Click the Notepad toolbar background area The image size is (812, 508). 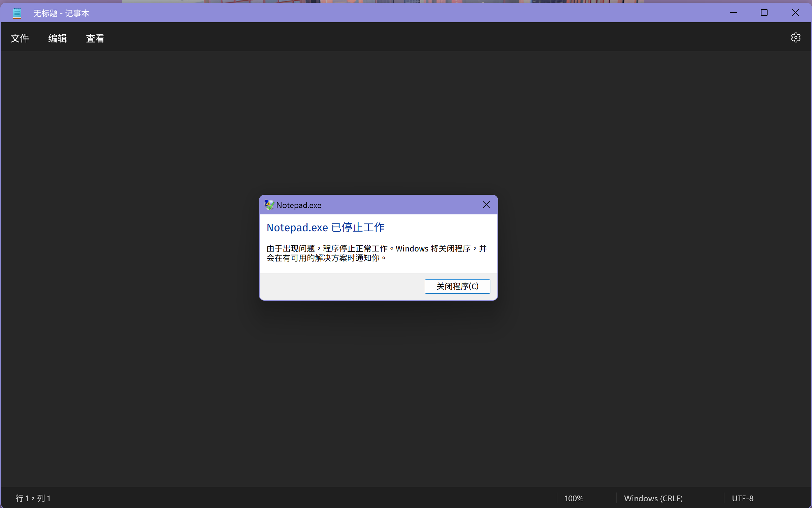coord(269,37)
